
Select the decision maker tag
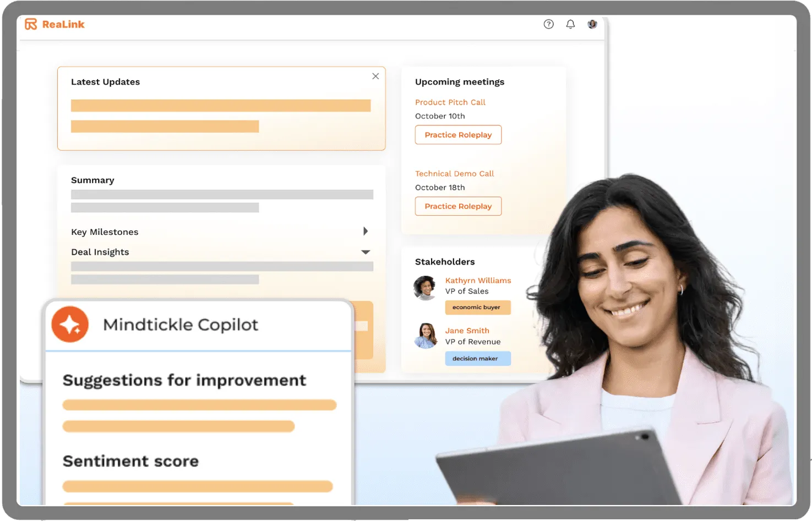(478, 359)
